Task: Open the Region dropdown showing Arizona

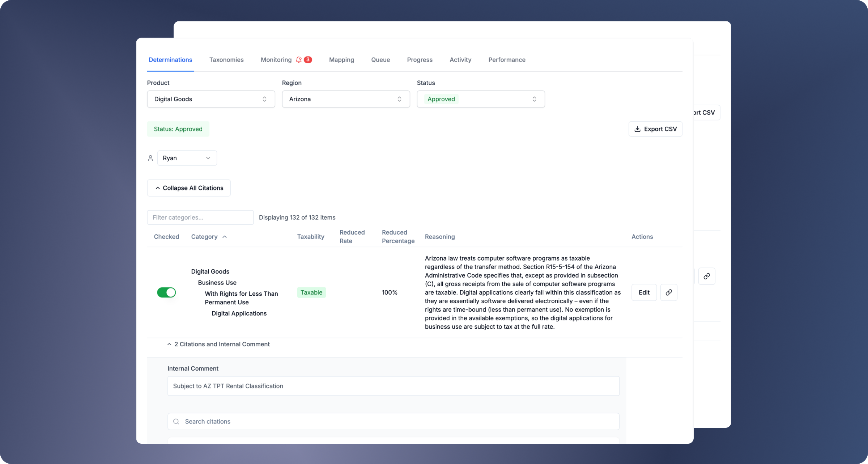Action: [346, 99]
